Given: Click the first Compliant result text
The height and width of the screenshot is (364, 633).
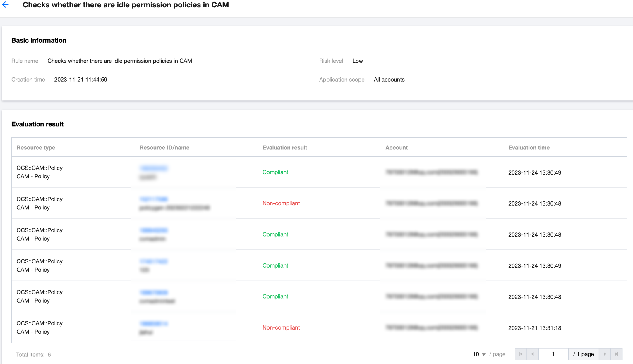Looking at the screenshot, I should click(x=275, y=172).
